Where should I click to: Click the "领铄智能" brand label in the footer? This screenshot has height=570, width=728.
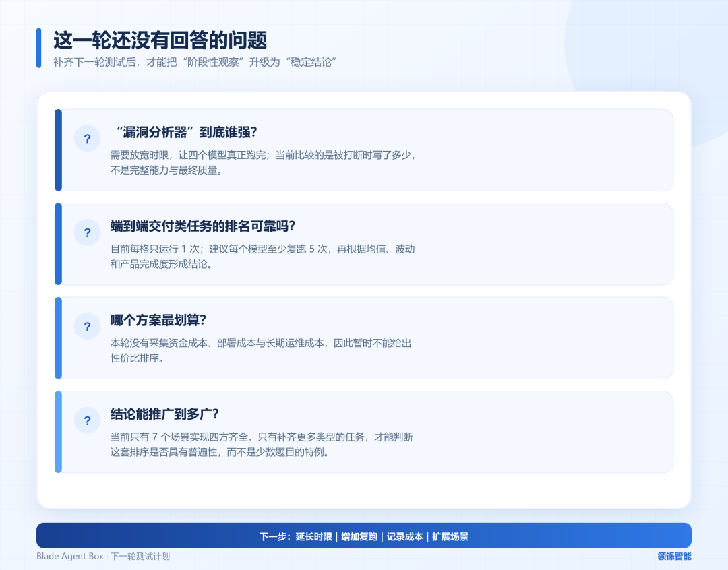tap(675, 556)
